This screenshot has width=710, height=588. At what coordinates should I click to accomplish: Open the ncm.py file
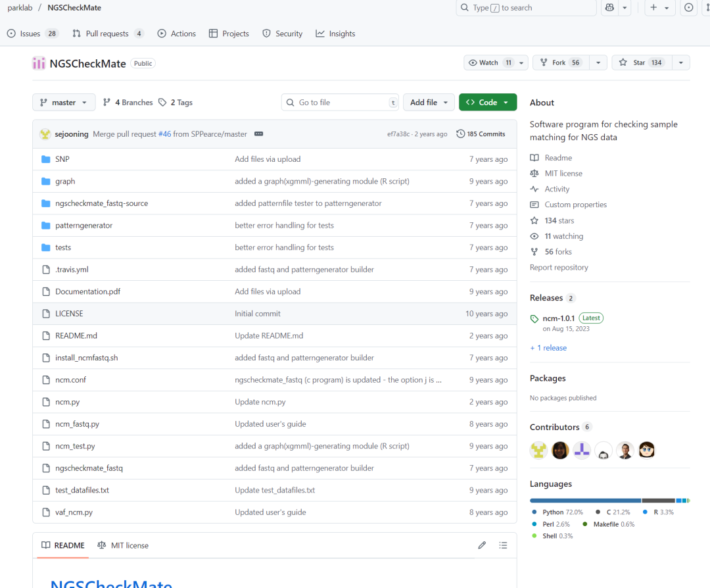tap(68, 402)
